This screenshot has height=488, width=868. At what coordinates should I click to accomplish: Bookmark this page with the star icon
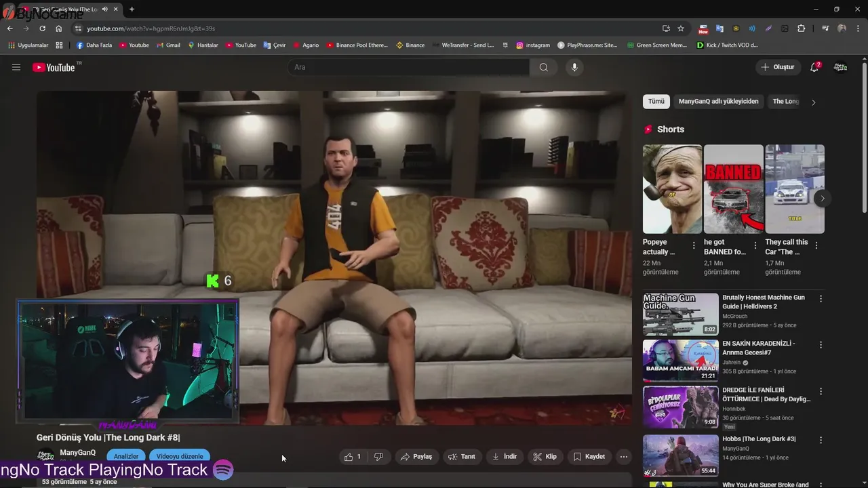pyautogui.click(x=681, y=28)
